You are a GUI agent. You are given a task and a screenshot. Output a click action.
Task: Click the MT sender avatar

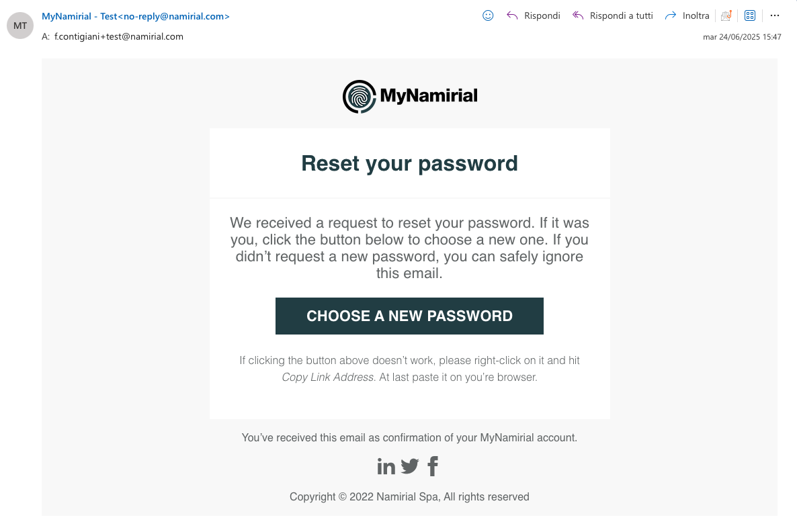[x=20, y=26]
